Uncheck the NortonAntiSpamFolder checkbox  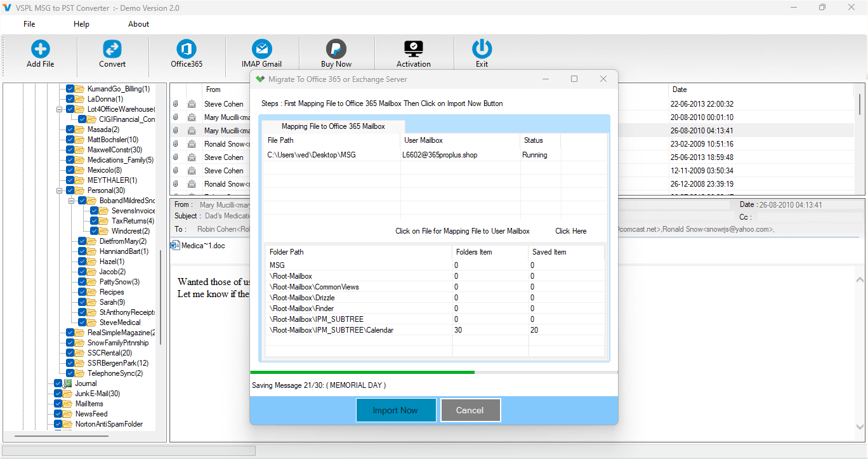tap(58, 424)
